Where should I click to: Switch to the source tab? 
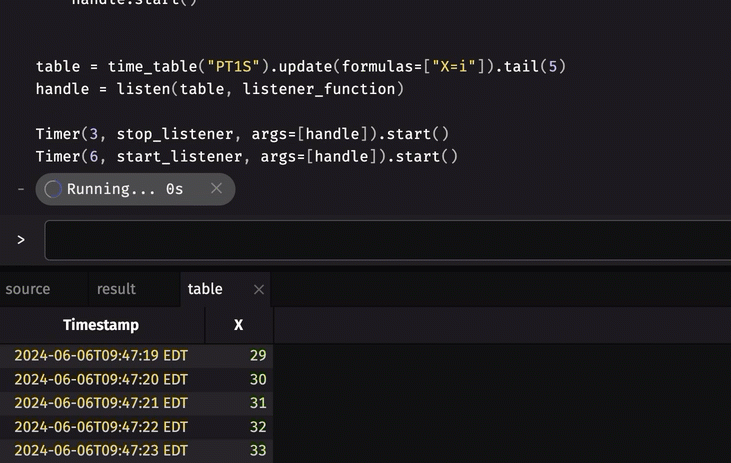(x=28, y=289)
